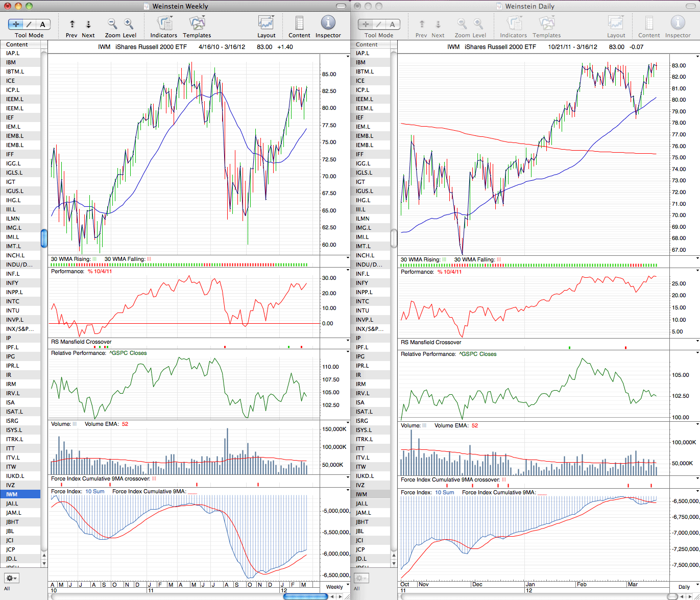The width and height of the screenshot is (700, 600).
Task: Expand Daily Force Index pane options arrow
Action: point(697,491)
